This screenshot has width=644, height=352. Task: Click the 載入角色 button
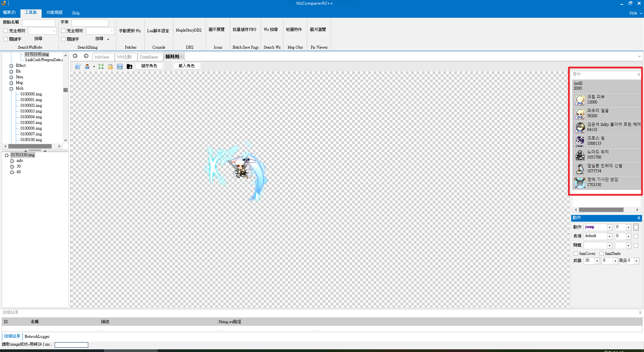[187, 66]
